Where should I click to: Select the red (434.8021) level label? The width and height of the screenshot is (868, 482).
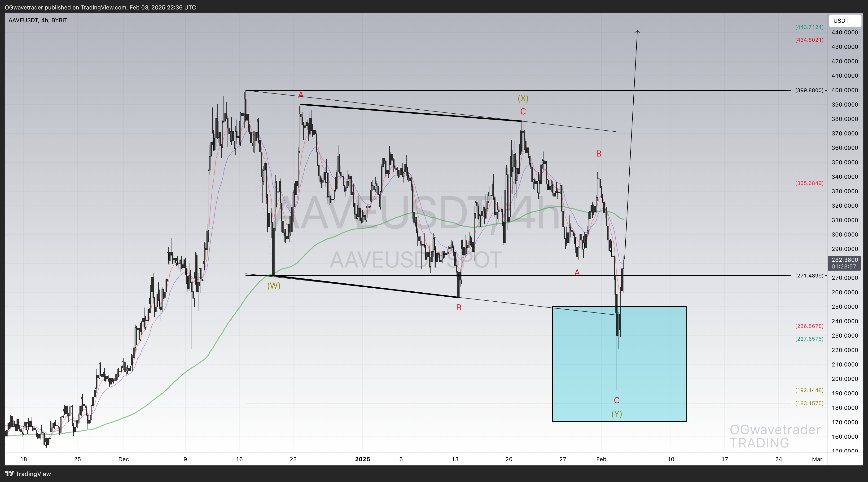pos(809,40)
